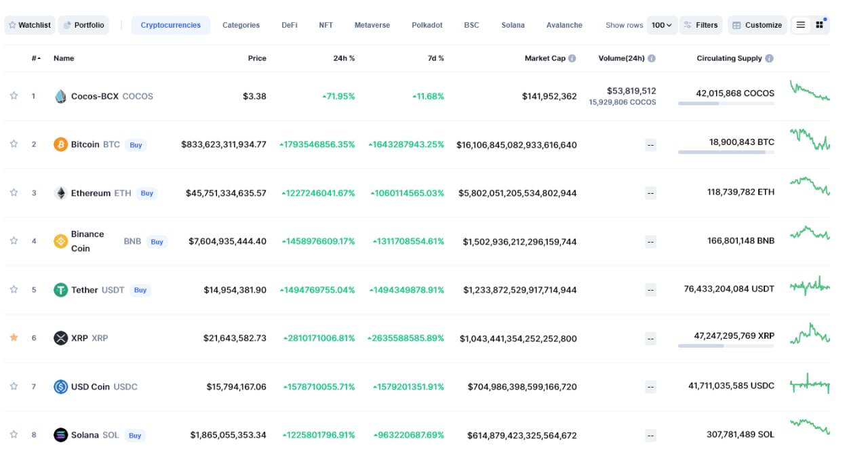868x456 pixels.
Task: Open the Customize columns button
Action: coord(757,25)
